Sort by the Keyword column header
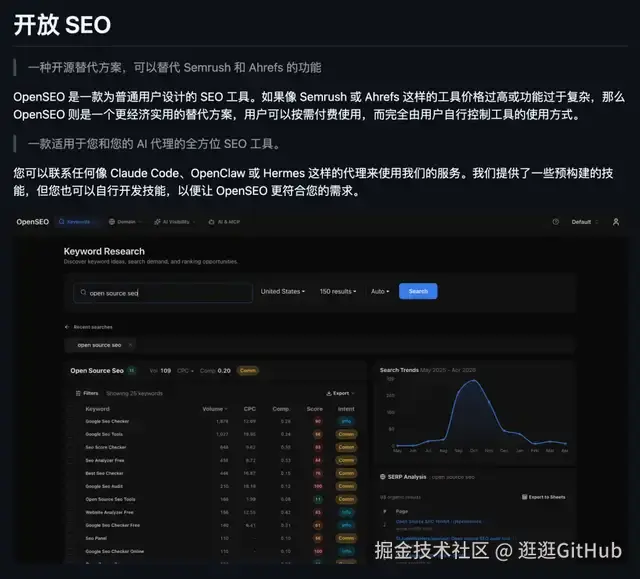The height and width of the screenshot is (579, 640). tap(98, 409)
